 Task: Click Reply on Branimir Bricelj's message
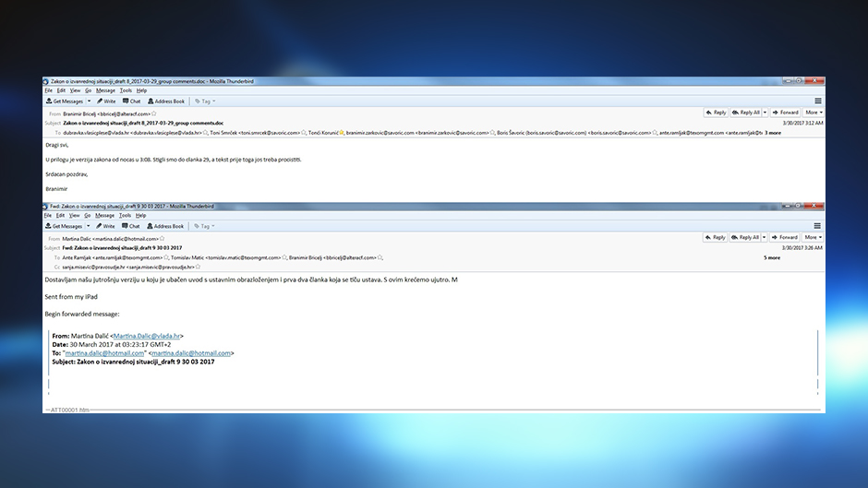click(716, 113)
